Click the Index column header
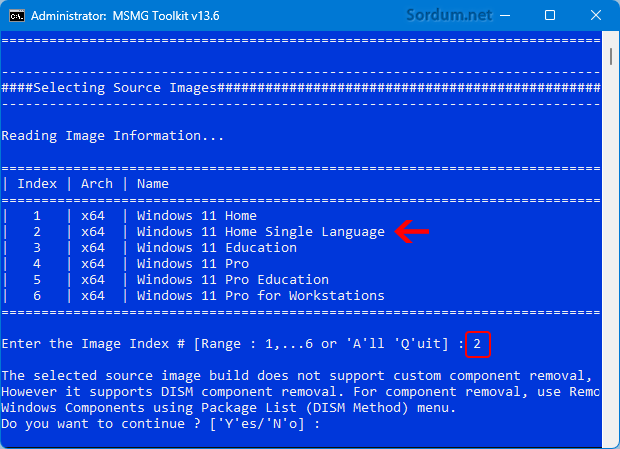Image resolution: width=620 pixels, height=449 pixels. tap(37, 184)
